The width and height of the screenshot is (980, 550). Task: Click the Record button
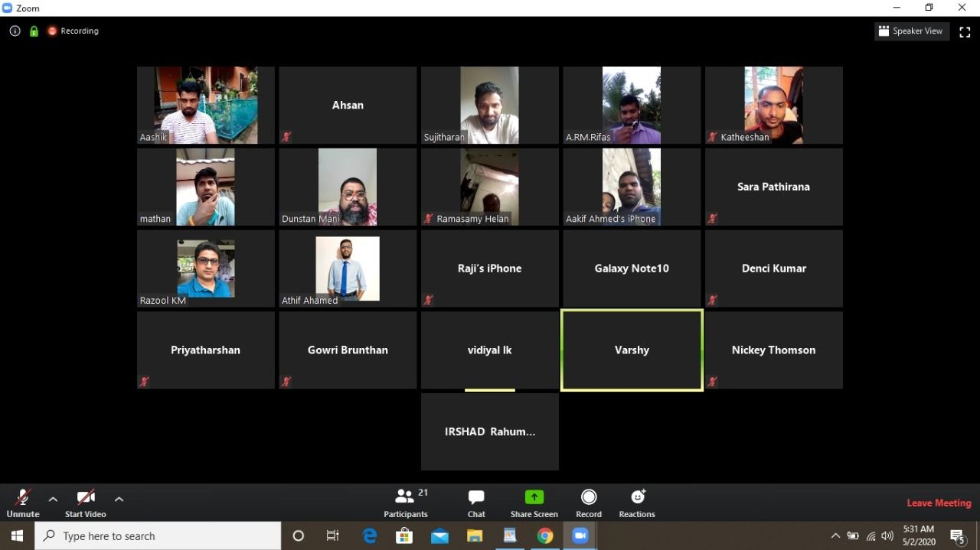pos(588,503)
